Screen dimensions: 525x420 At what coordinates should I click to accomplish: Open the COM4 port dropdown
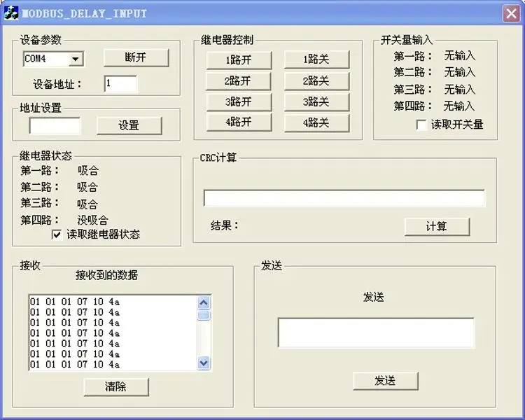tap(76, 59)
